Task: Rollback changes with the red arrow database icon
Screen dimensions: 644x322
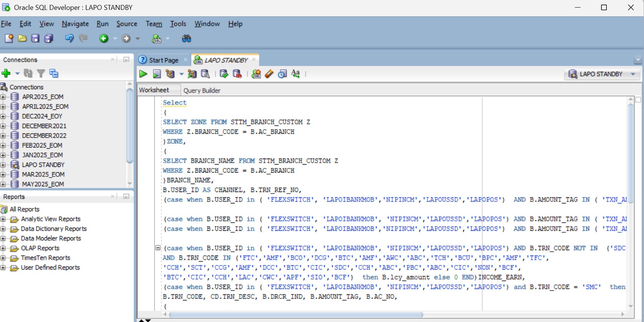Action: [x=237, y=74]
